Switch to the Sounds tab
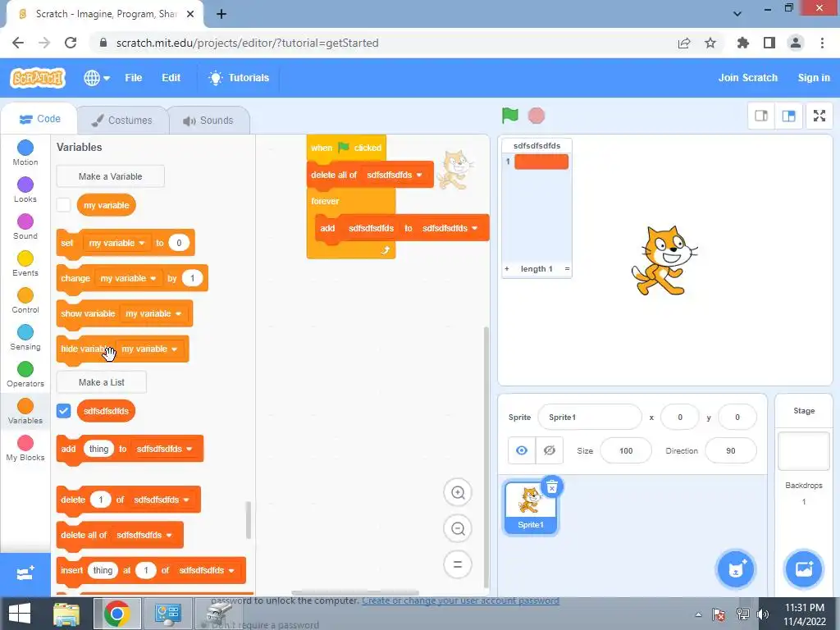The height and width of the screenshot is (630, 840). point(208,121)
